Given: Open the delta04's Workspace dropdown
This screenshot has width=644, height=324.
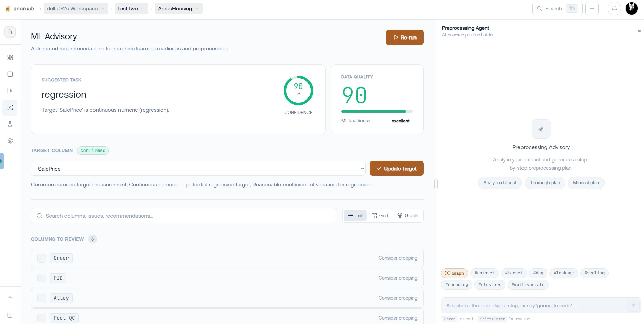Looking at the screenshot, I should [76, 9].
